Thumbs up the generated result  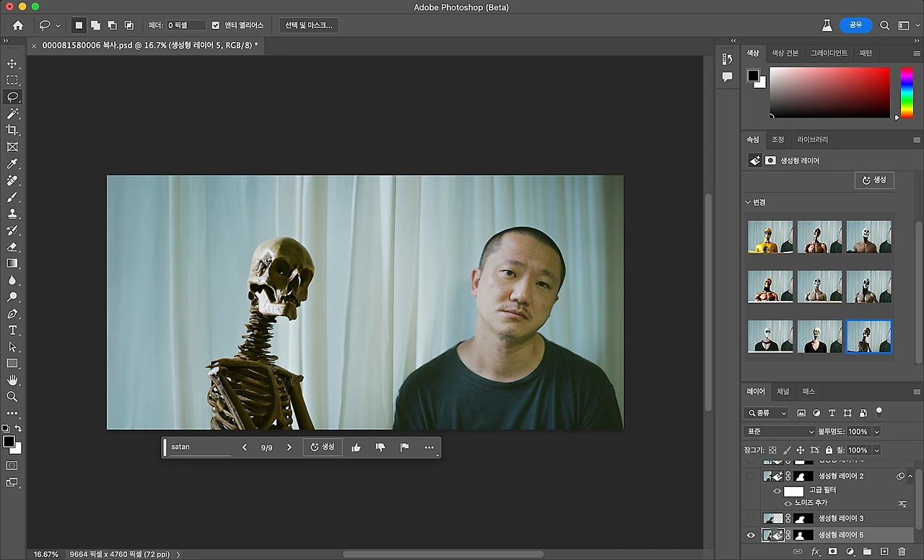pos(356,447)
